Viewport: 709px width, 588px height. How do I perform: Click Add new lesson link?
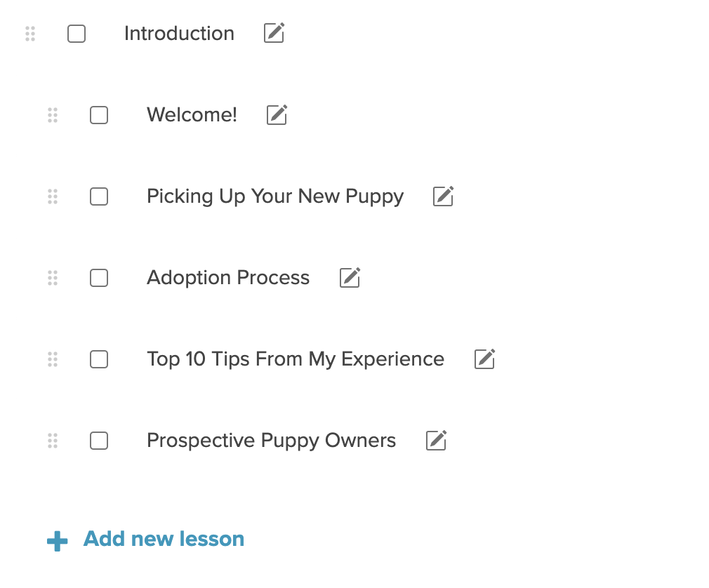[x=164, y=539]
